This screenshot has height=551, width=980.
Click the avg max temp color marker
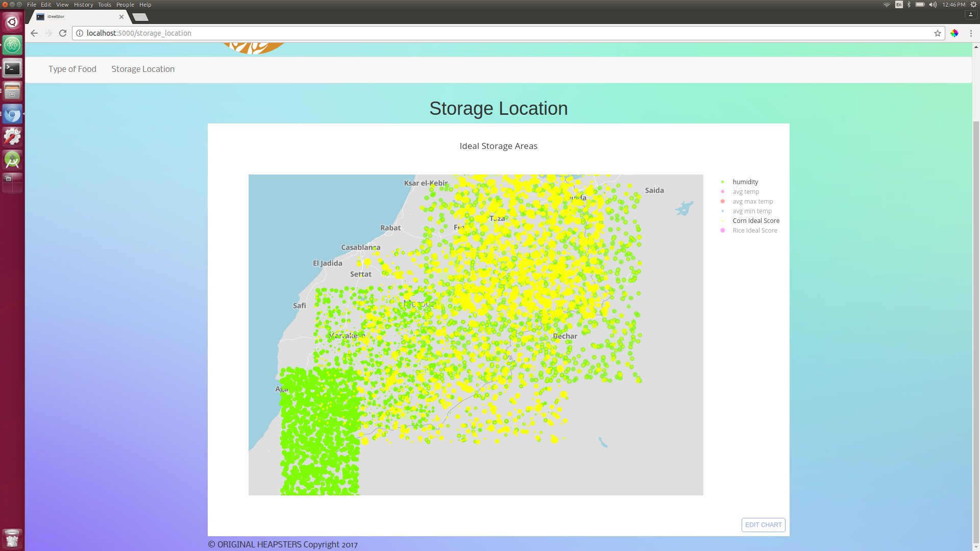point(722,202)
